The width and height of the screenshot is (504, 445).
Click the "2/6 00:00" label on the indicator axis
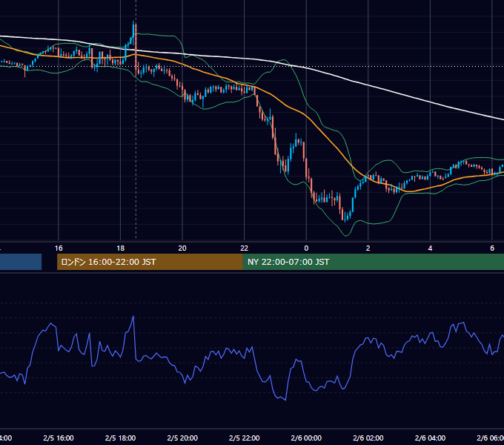pos(306,438)
